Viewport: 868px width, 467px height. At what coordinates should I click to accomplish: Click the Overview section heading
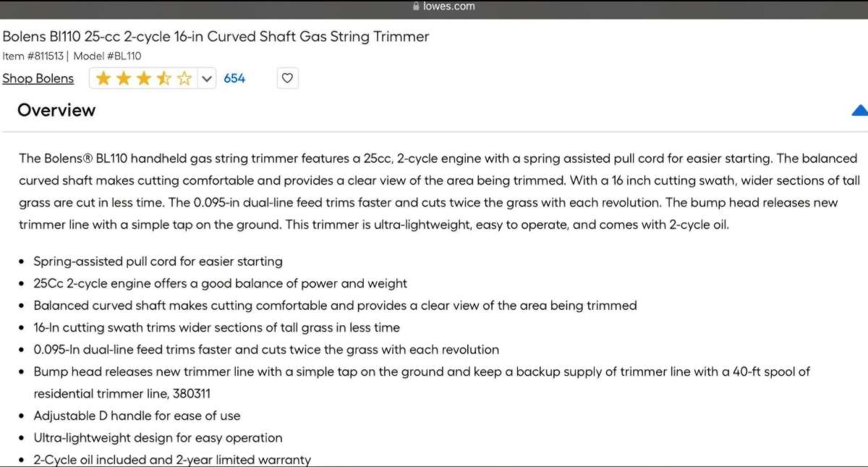click(x=56, y=110)
